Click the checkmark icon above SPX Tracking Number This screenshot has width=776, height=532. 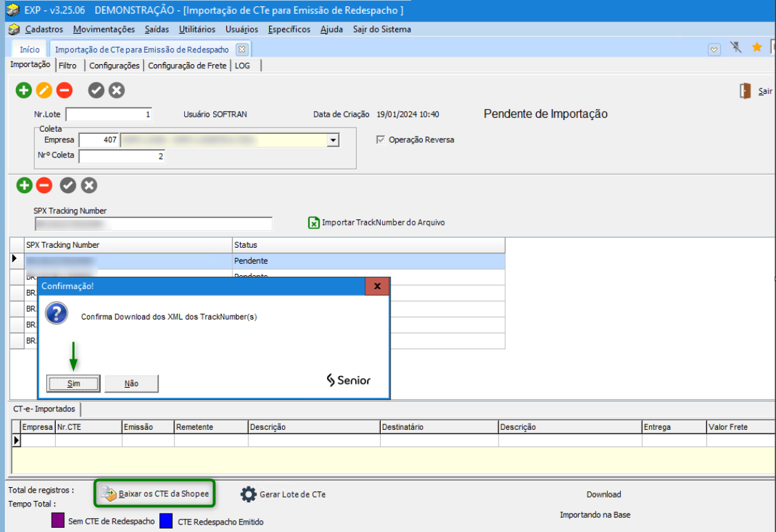[68, 186]
